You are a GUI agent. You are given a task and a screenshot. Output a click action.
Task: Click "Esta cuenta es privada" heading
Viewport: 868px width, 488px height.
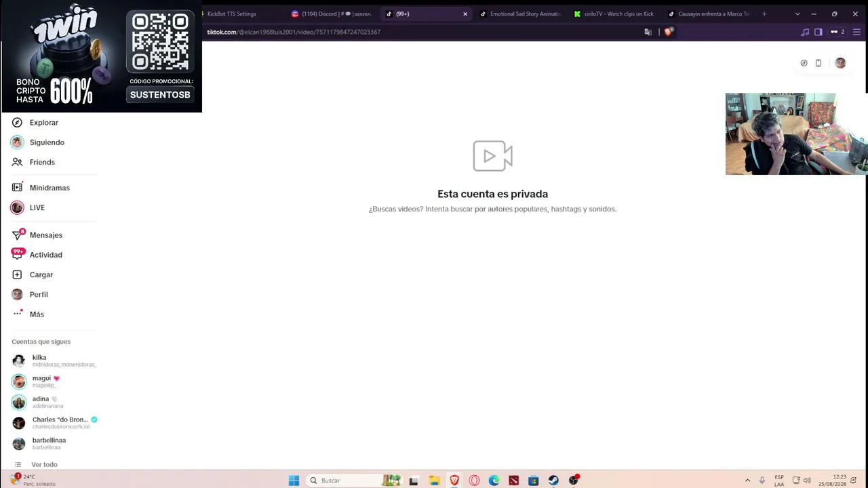[x=492, y=194]
